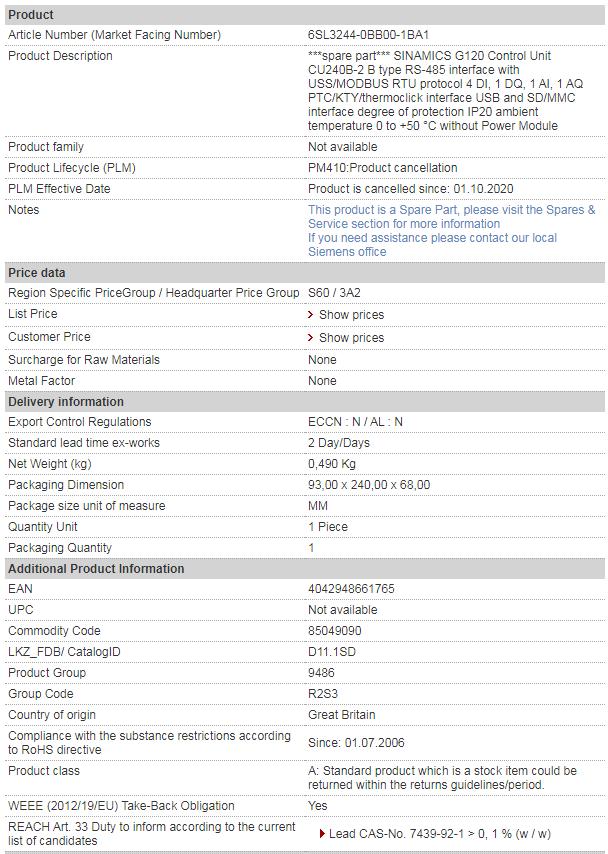Expand Customer Price 'Show prices' arrow

311,338
